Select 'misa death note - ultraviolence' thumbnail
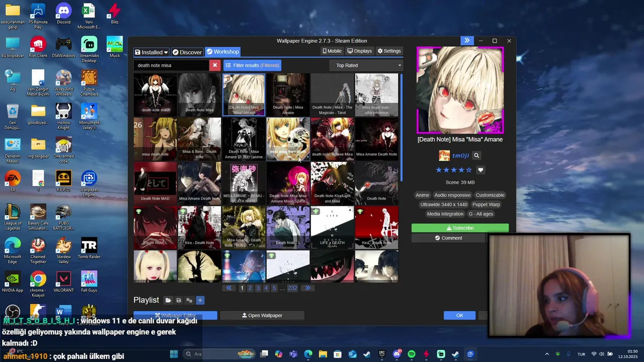This screenshot has height=362, width=644. tap(376, 95)
